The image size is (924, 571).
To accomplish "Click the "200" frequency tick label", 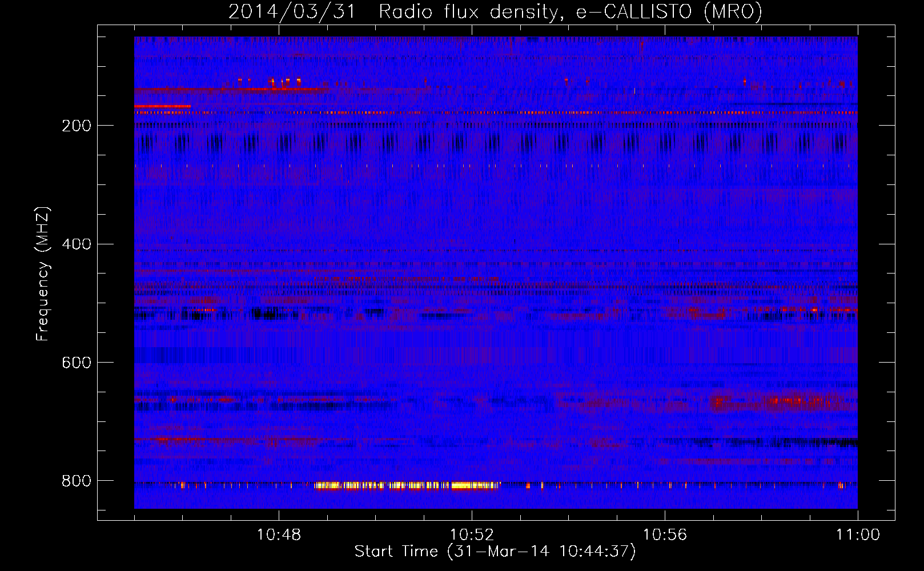I will coord(77,126).
